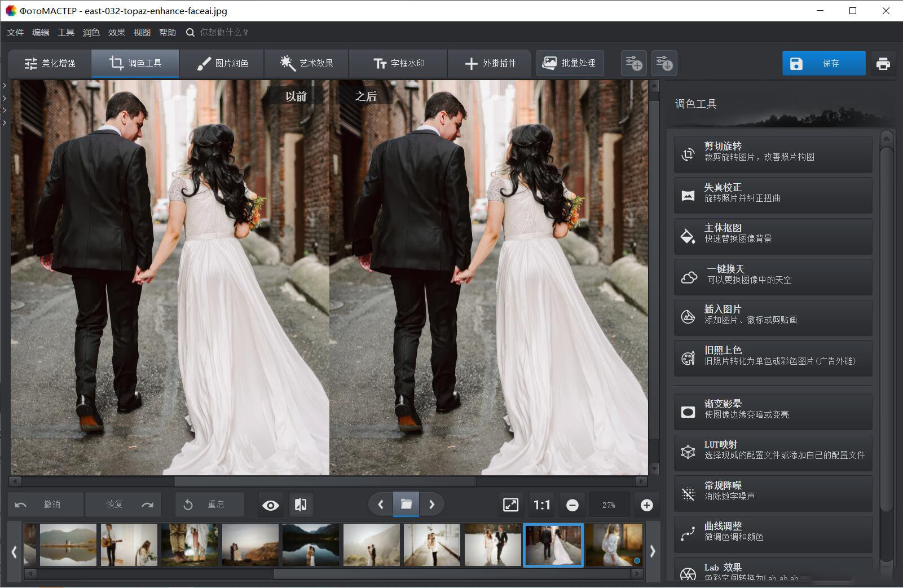903x588 pixels.
Task: Switch to the 艺术效果 tab
Action: [x=306, y=63]
